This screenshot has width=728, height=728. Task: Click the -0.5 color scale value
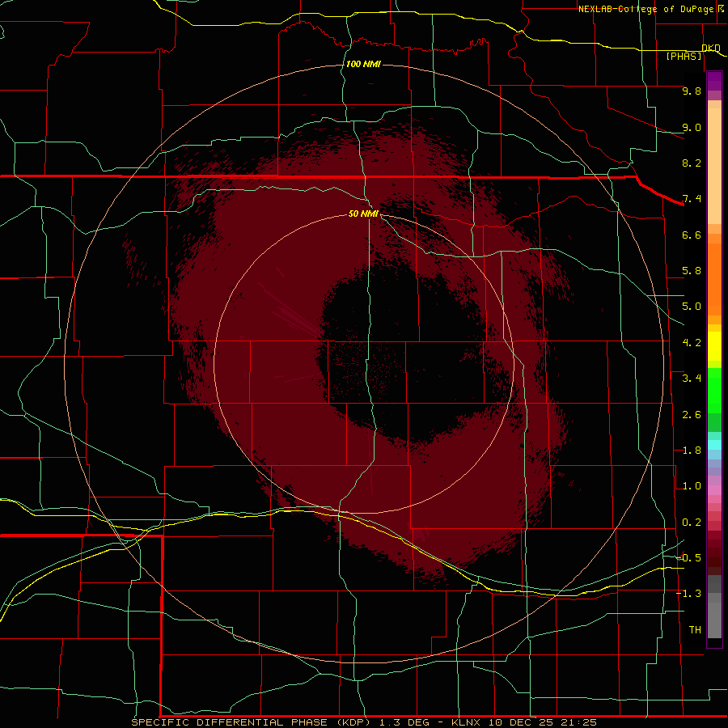point(688,558)
